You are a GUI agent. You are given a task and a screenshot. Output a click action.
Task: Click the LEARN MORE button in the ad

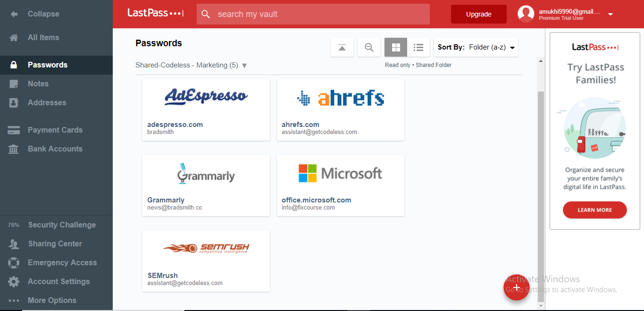coord(595,210)
